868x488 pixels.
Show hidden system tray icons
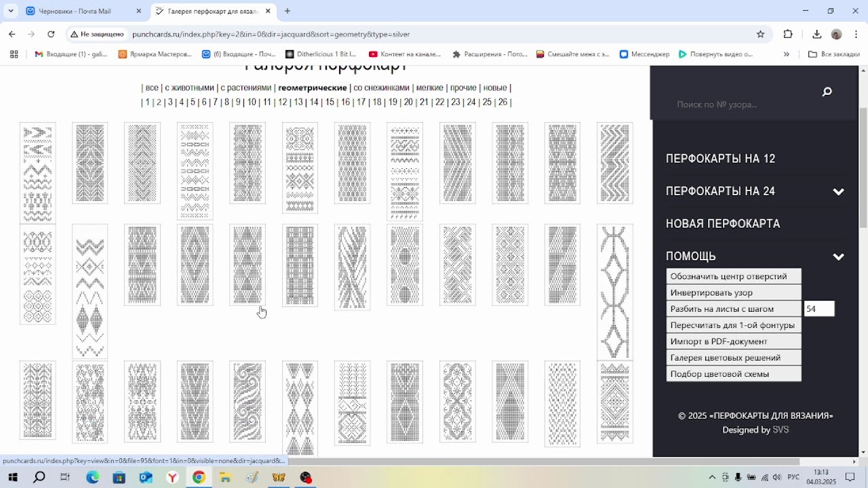[712, 478]
